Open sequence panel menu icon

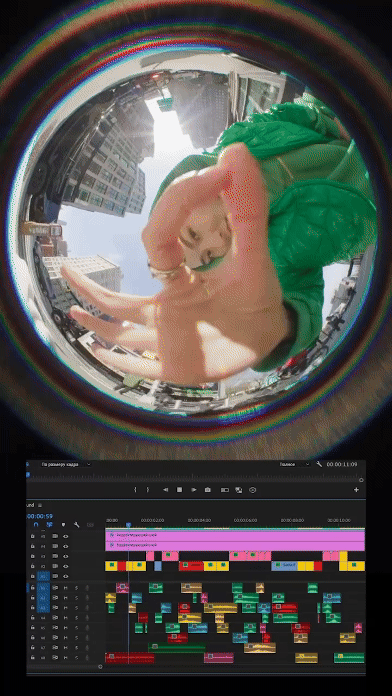(x=40, y=505)
